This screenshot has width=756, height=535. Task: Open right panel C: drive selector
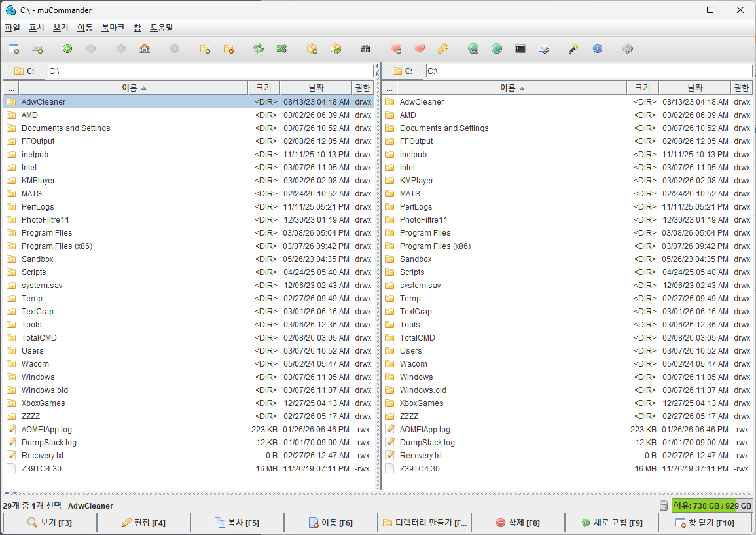403,71
